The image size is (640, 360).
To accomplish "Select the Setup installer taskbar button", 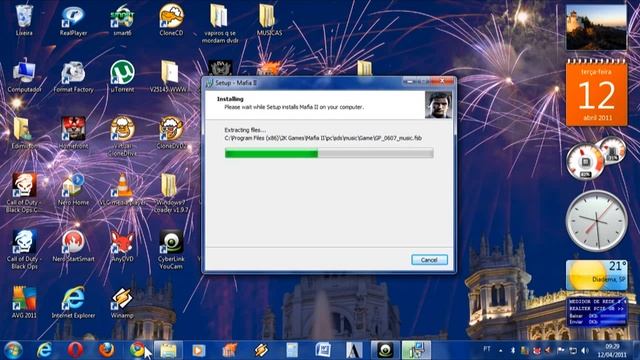I will tap(416, 350).
